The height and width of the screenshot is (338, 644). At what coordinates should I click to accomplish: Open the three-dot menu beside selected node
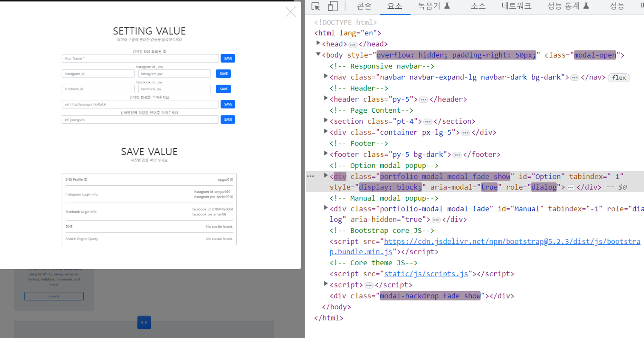pos(310,176)
